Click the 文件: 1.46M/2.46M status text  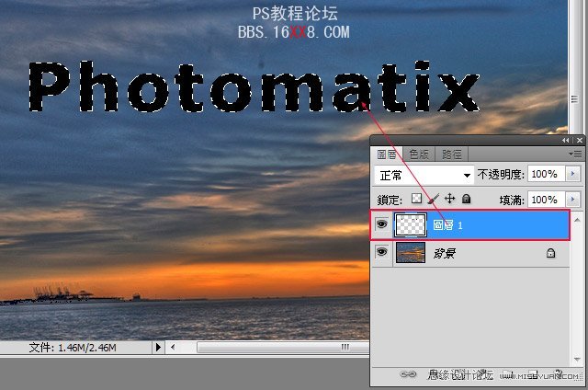pos(73,348)
